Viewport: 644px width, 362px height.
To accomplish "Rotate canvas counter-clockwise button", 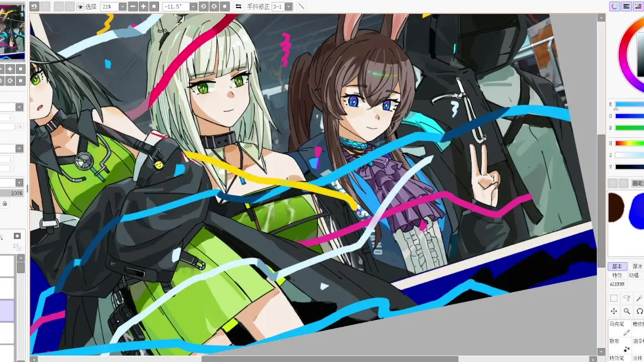I will point(203,7).
